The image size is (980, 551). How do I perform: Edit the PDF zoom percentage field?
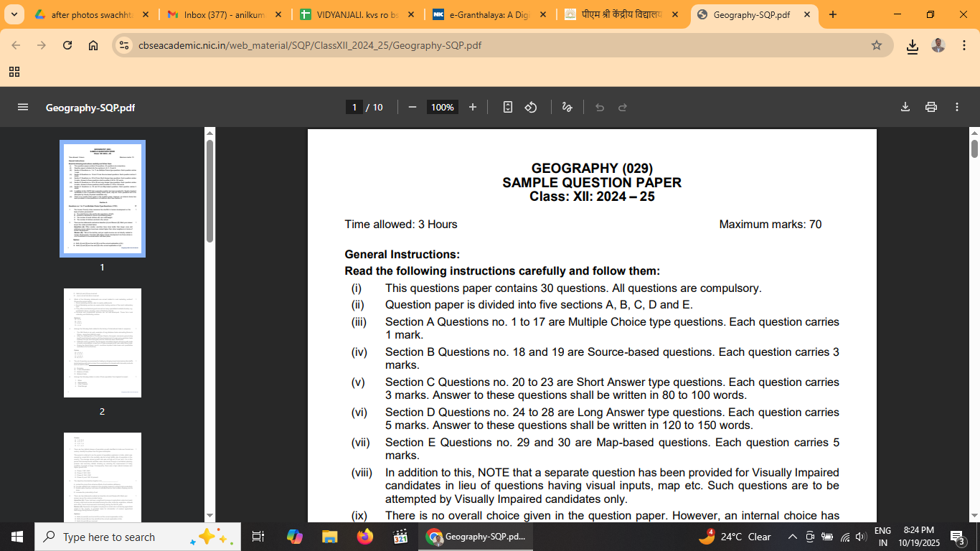click(x=442, y=107)
